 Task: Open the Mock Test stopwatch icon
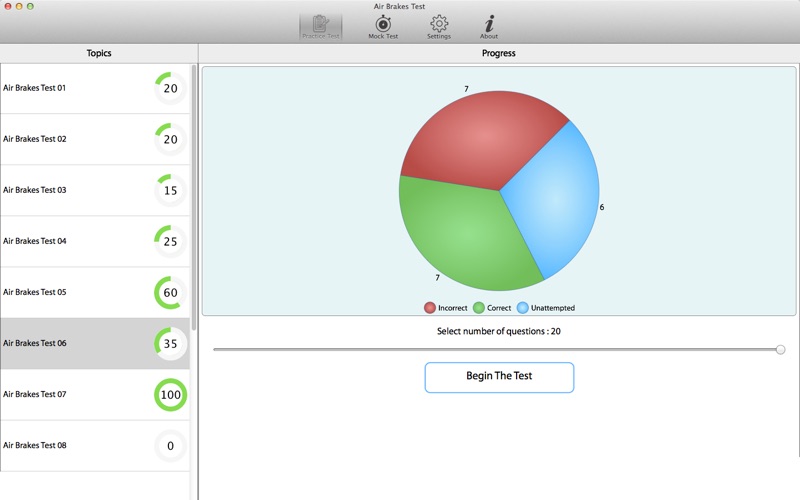click(x=383, y=24)
